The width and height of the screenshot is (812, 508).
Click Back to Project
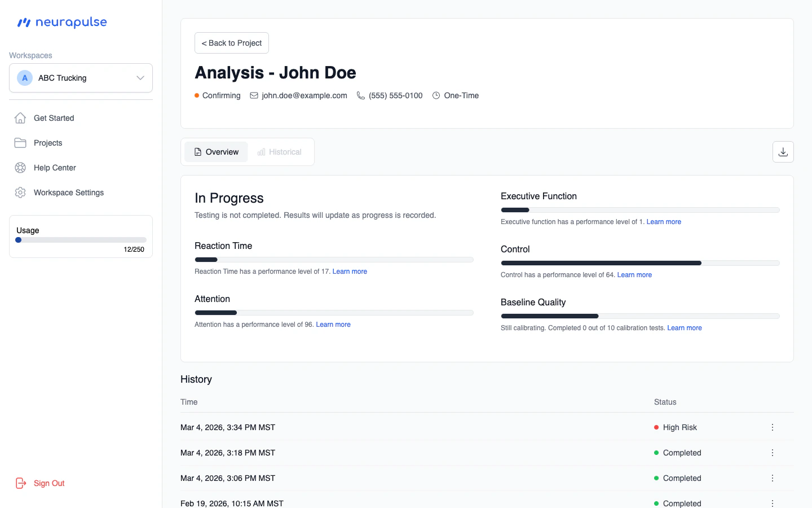(231, 43)
